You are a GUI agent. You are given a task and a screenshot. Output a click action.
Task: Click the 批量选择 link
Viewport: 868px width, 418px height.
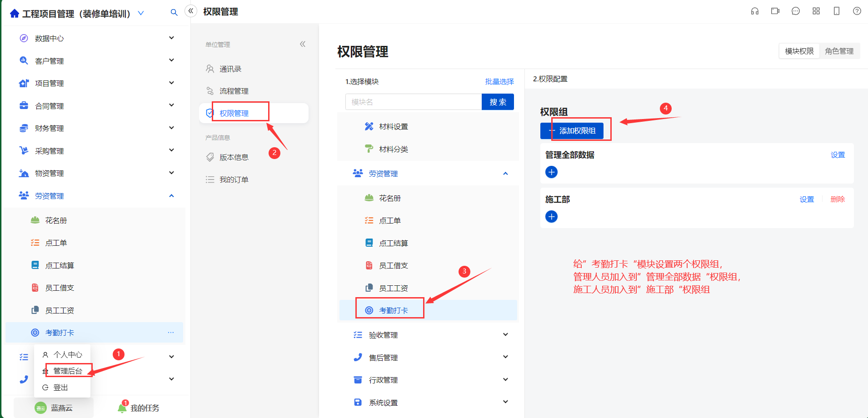(x=499, y=81)
